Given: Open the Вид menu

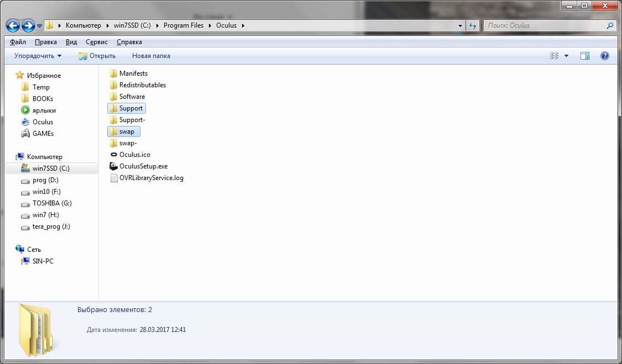Looking at the screenshot, I should pyautogui.click(x=71, y=41).
